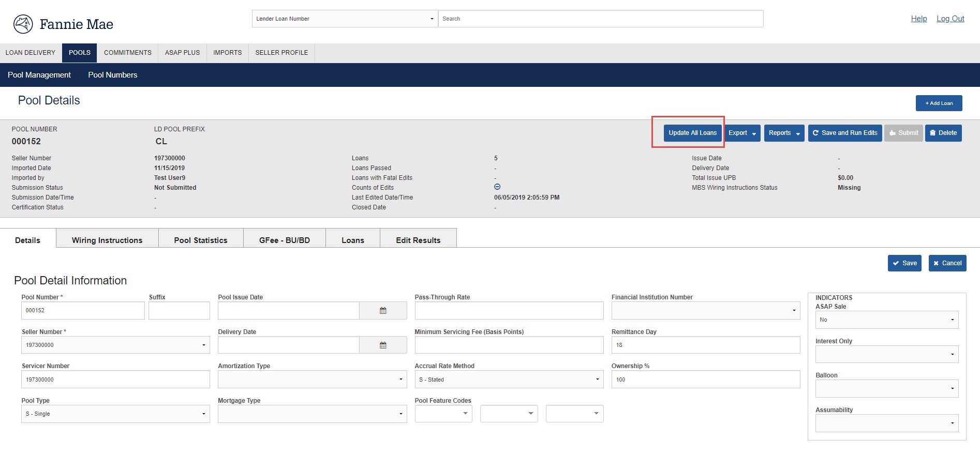
Task: Click the Submit button
Action: point(903,133)
